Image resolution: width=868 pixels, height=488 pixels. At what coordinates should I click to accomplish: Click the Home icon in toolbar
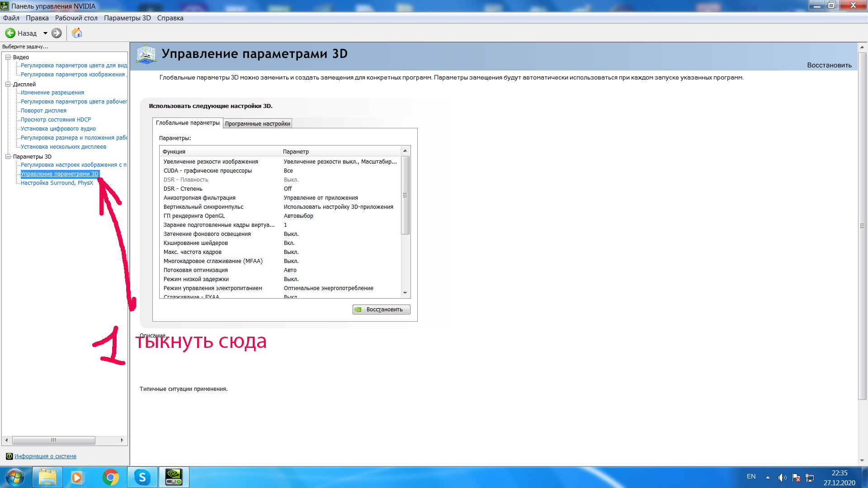pyautogui.click(x=77, y=33)
